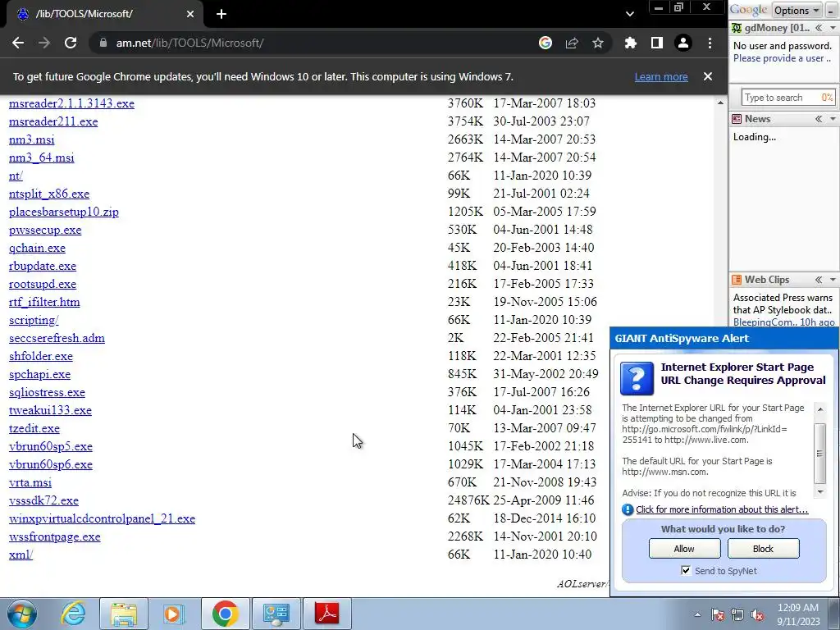Open tab search dropdown arrow

[630, 14]
